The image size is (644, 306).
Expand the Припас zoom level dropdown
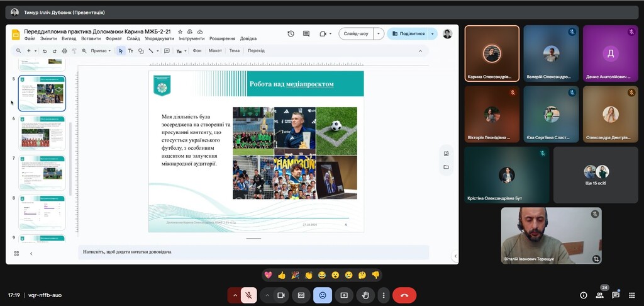click(101, 51)
